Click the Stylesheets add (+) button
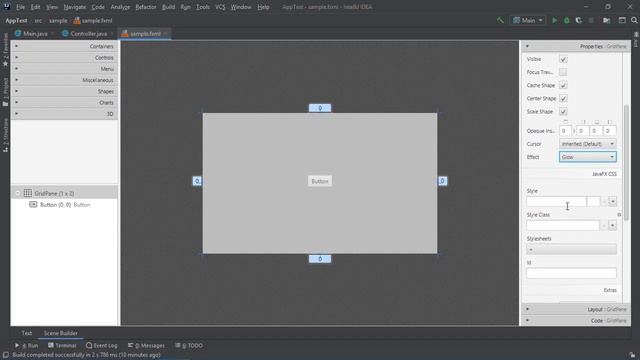640x360 pixels. point(571,249)
